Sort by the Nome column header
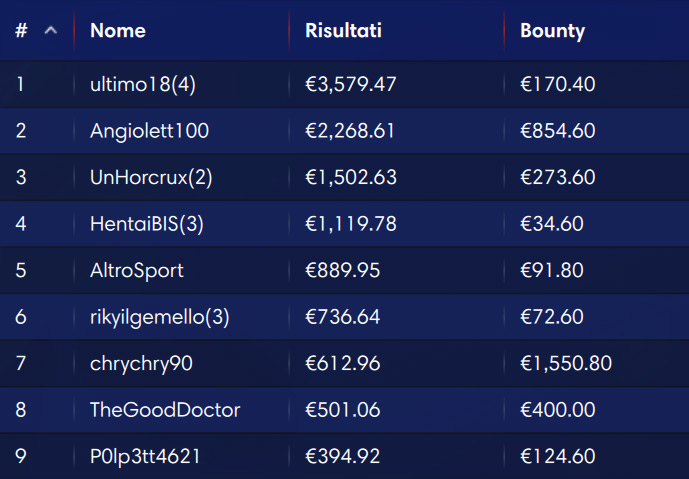This screenshot has width=689, height=479. tap(118, 31)
